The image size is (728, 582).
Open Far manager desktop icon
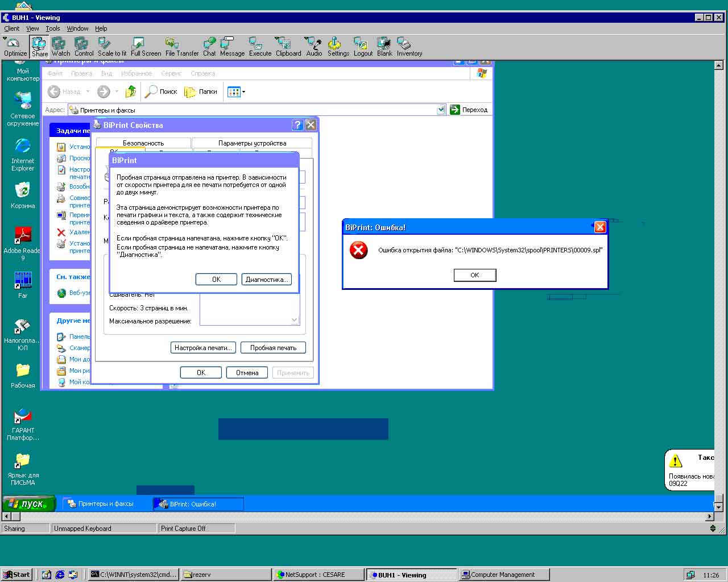tap(23, 285)
